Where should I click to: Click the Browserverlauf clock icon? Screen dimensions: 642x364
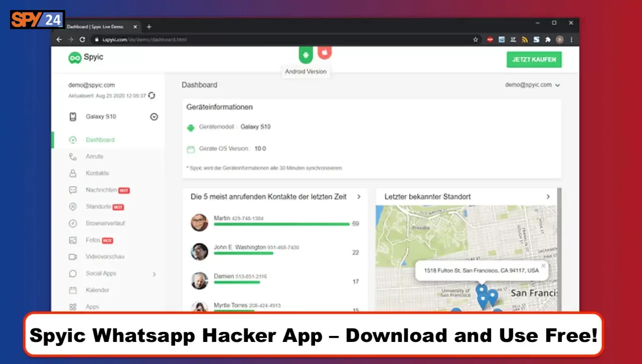[73, 223]
